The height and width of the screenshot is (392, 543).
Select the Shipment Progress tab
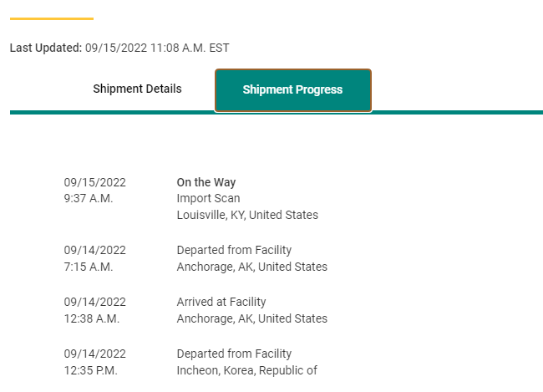pyautogui.click(x=292, y=89)
